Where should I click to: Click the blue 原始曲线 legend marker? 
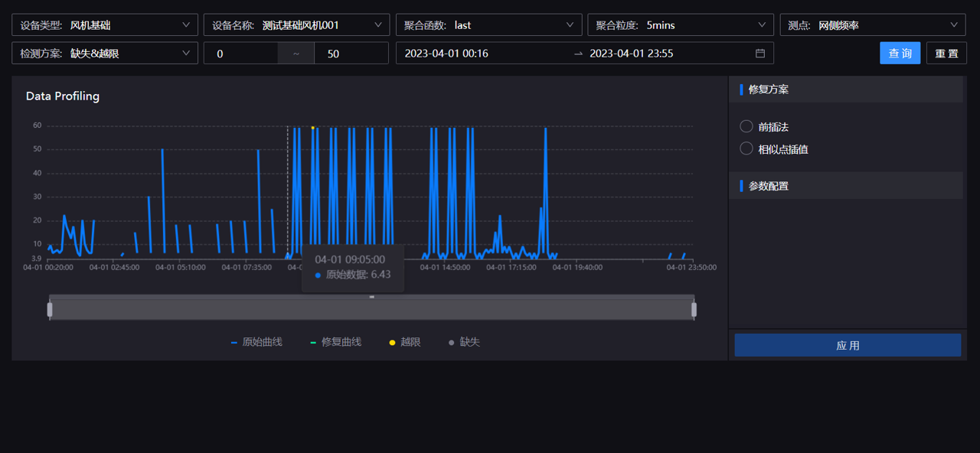coord(236,342)
